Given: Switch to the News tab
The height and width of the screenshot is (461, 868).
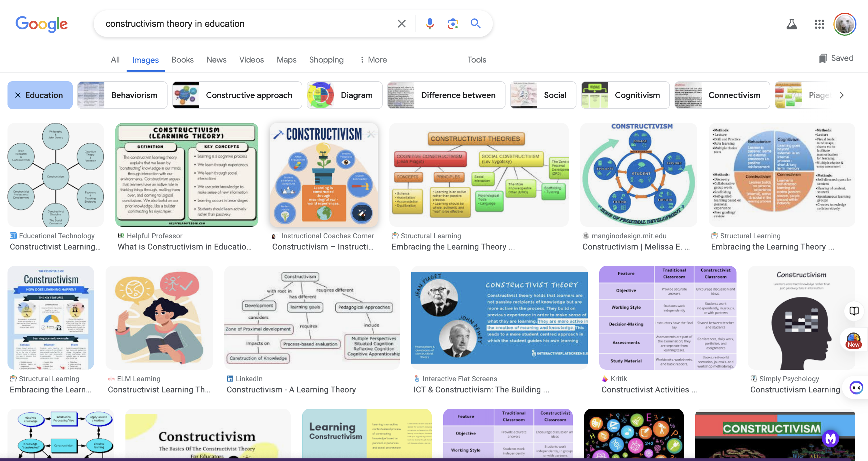Looking at the screenshot, I should click(x=216, y=60).
